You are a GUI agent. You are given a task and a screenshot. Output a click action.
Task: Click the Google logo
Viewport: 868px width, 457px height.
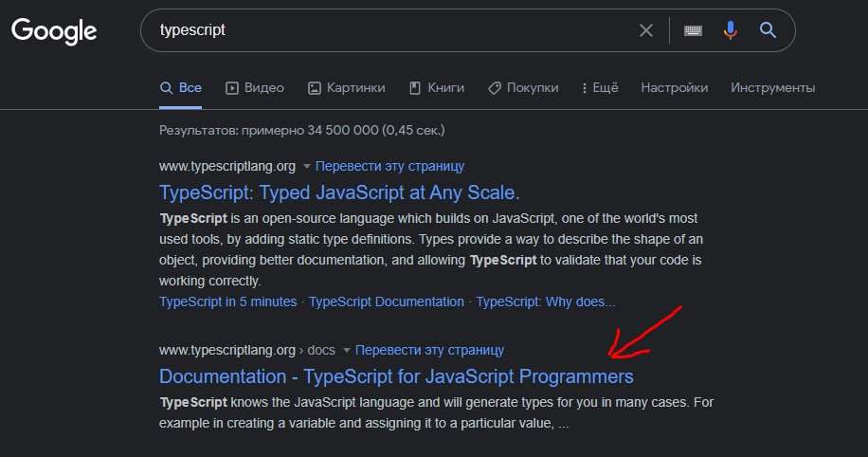[54, 31]
